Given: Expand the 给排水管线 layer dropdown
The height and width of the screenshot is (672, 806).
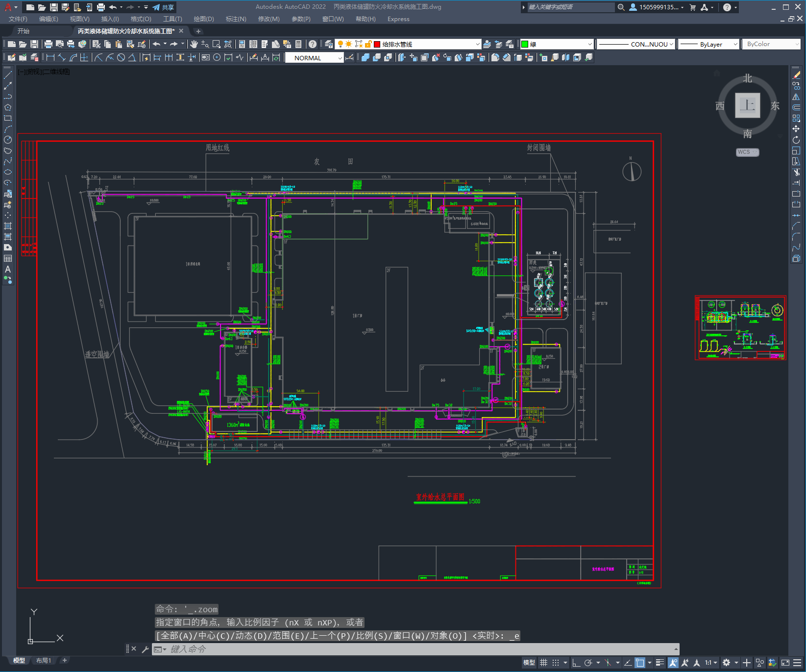Looking at the screenshot, I should 478,44.
